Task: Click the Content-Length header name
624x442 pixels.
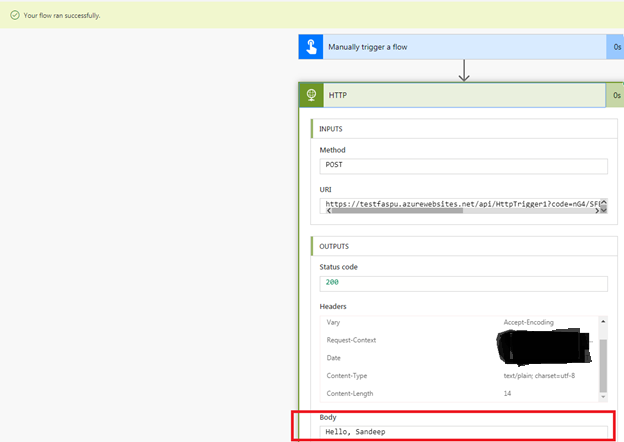Action: pos(350,393)
